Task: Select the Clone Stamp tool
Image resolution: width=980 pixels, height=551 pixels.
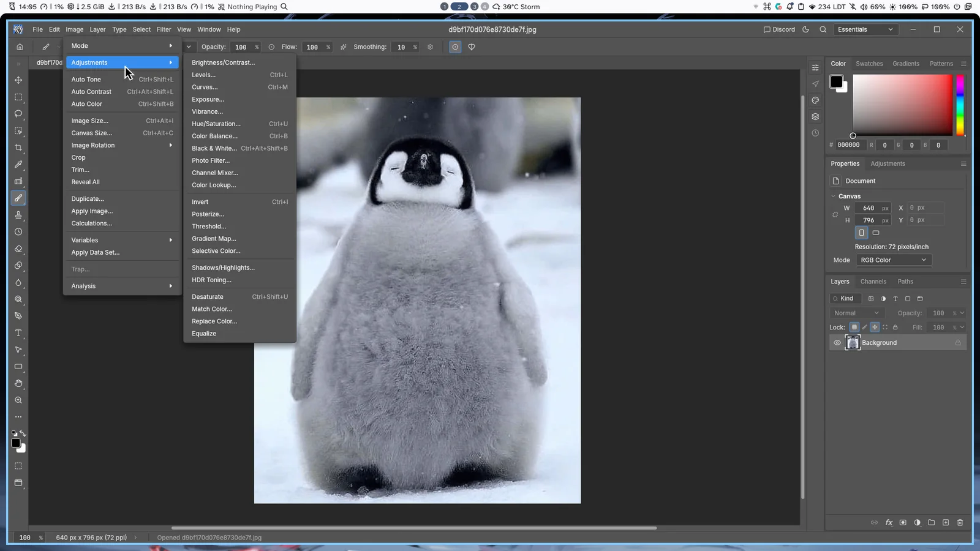Action: tap(18, 215)
